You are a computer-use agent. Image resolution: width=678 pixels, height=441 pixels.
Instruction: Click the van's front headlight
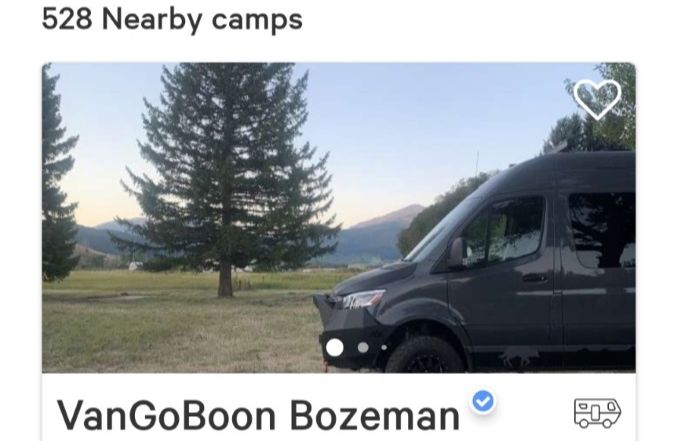(361, 299)
